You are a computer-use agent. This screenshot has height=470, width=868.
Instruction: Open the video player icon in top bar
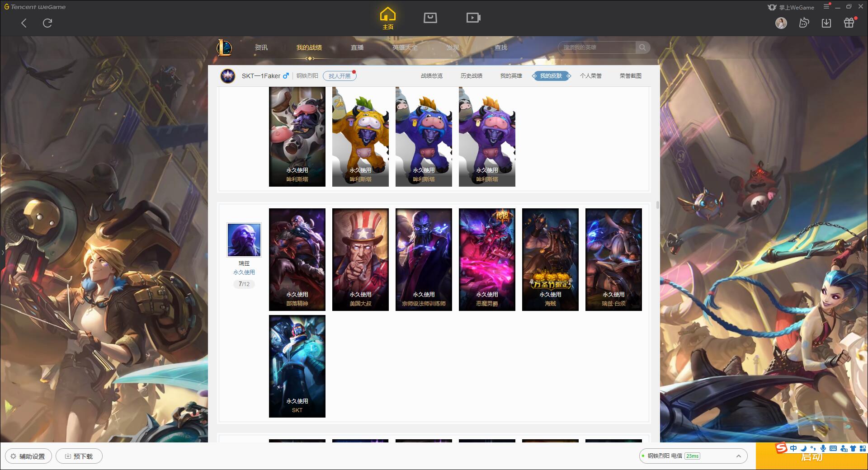pyautogui.click(x=473, y=18)
